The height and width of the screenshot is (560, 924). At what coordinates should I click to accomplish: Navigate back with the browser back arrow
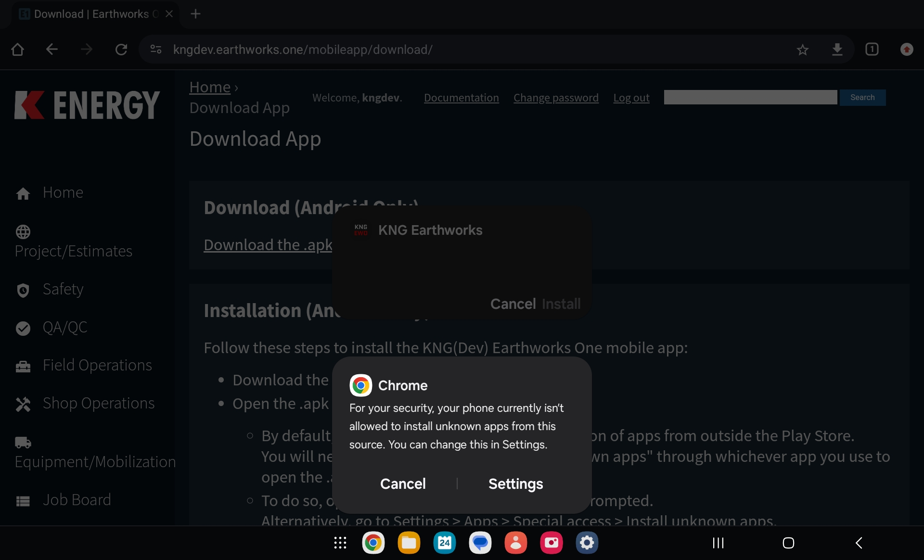[x=52, y=50]
